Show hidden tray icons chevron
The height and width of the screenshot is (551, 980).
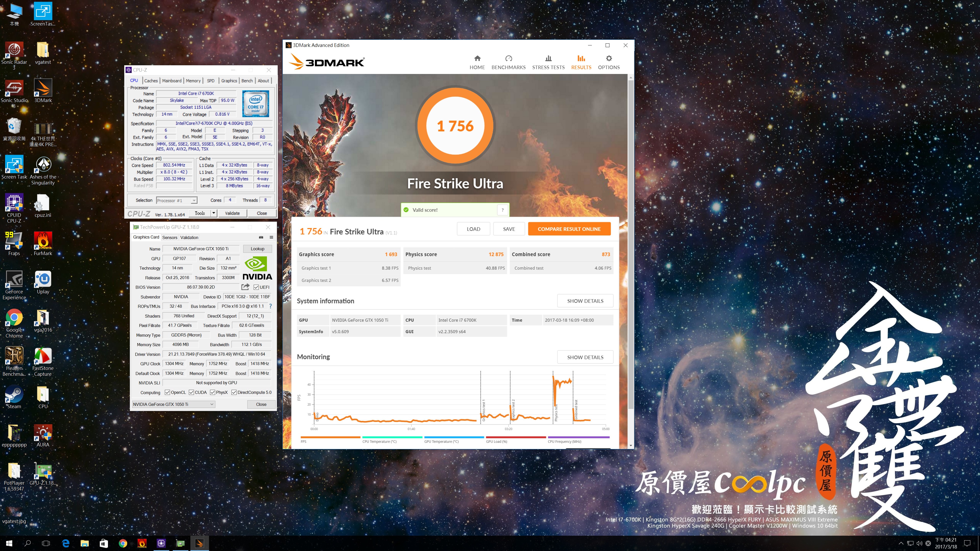900,543
